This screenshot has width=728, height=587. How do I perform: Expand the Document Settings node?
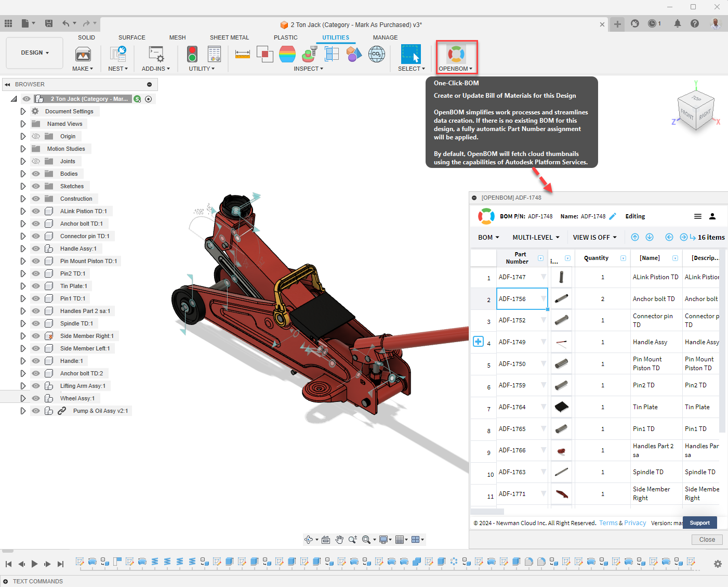click(23, 111)
